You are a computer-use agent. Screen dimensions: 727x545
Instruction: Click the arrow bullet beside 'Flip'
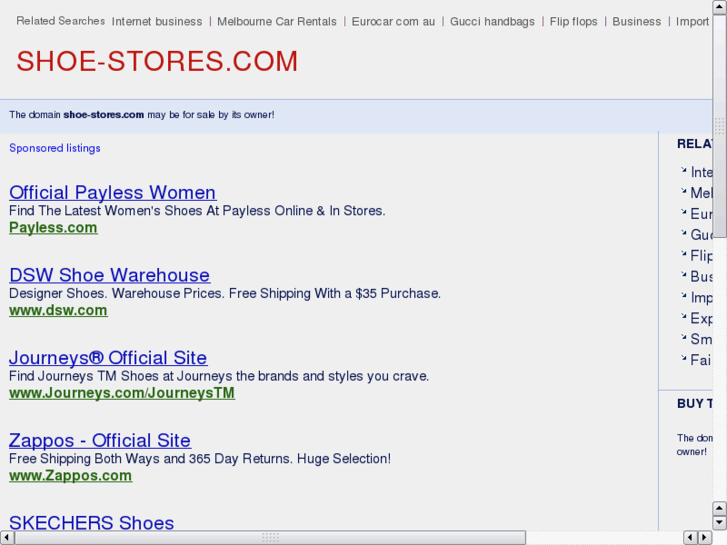click(683, 253)
